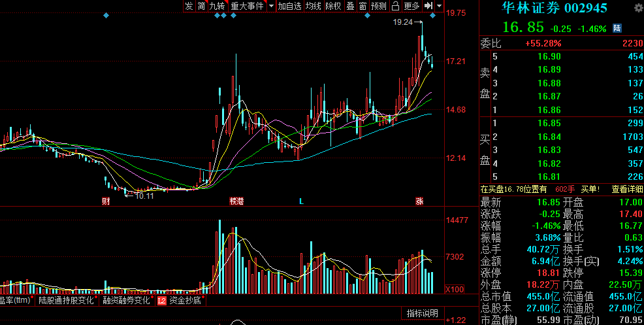Click 外盘 value 18.22万
This screenshot has height=325, width=644.
point(543,284)
